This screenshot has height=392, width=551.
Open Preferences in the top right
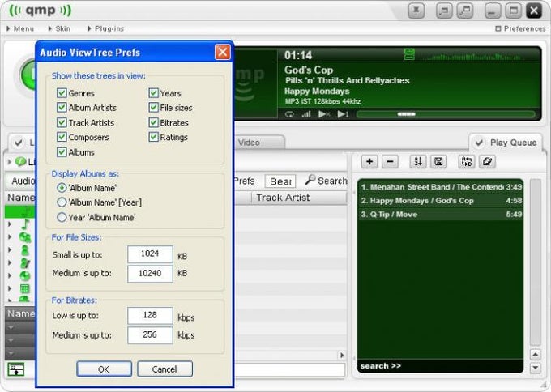[520, 28]
